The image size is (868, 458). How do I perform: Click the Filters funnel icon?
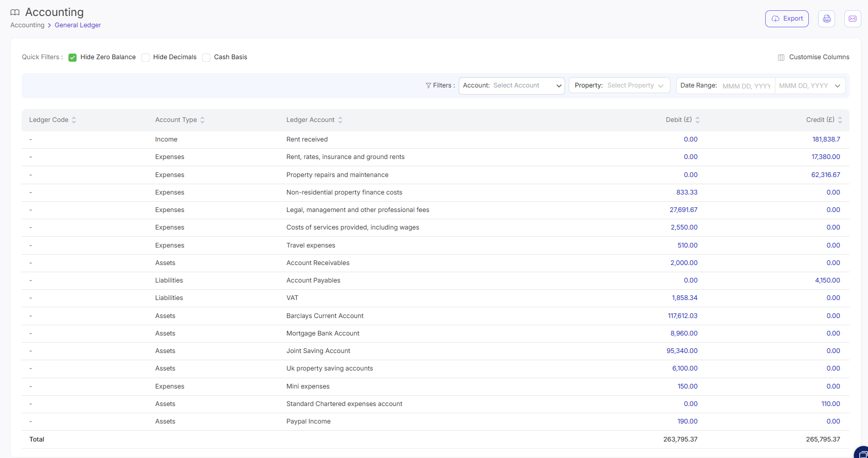pyautogui.click(x=428, y=85)
